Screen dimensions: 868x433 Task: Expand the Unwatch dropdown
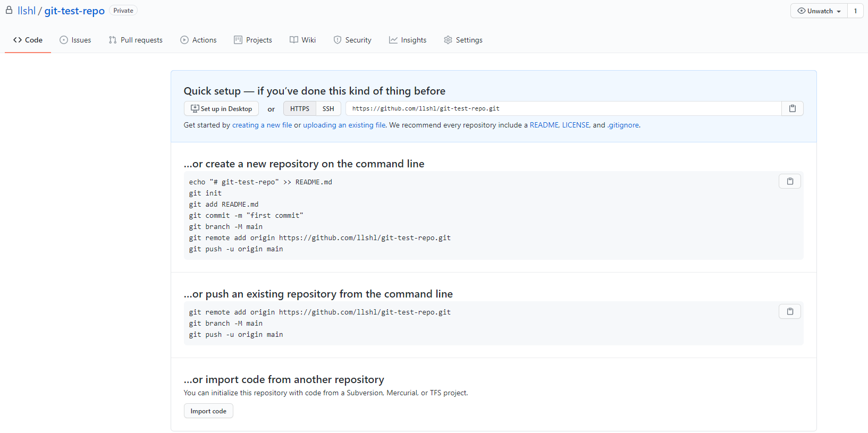click(x=819, y=11)
